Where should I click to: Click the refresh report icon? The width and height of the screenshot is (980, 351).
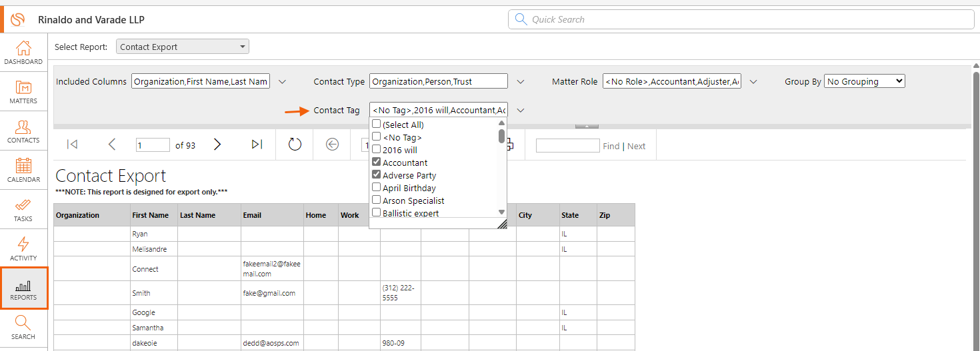point(295,145)
